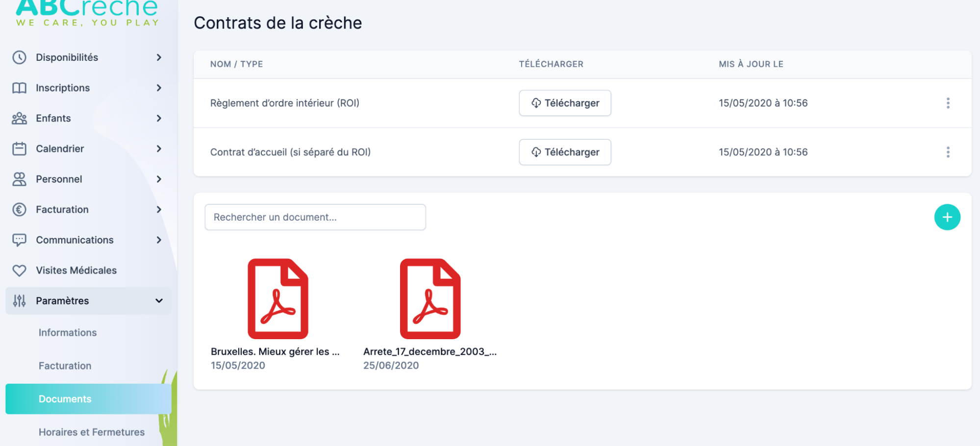Open three-dot menu for Règlement d'ordre intérieur
This screenshot has width=980, height=446.
pos(948,103)
